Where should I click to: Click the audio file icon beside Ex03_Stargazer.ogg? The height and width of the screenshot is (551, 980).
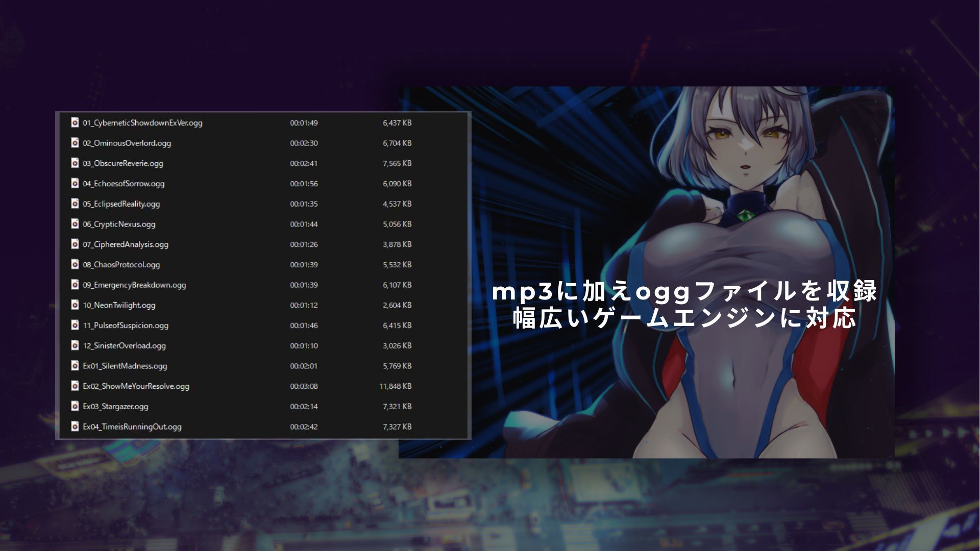(x=74, y=406)
